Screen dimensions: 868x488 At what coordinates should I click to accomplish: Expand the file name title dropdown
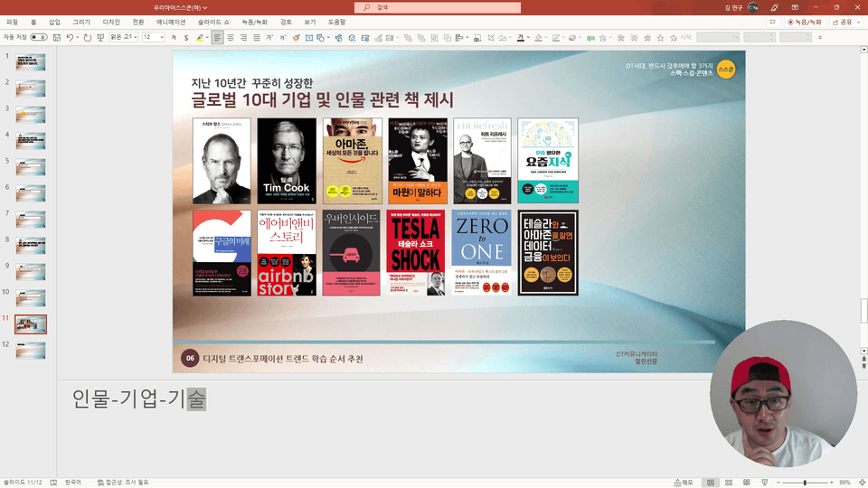point(205,8)
